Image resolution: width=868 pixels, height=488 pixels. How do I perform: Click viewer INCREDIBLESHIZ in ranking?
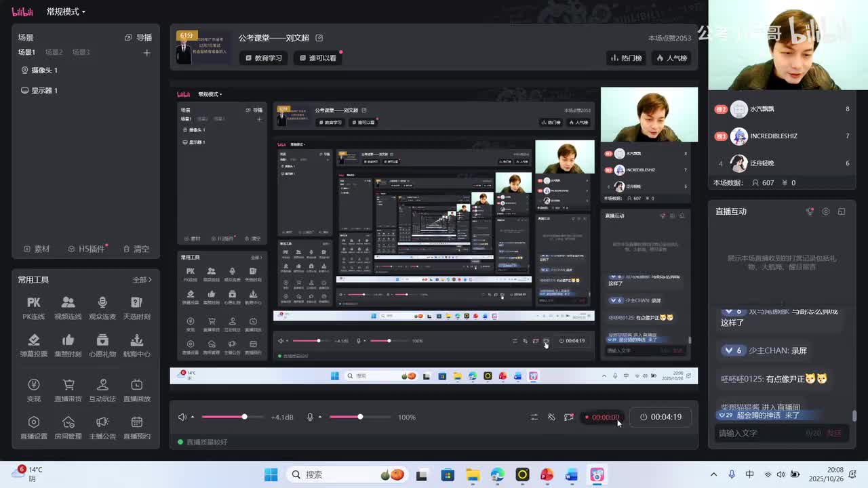click(x=782, y=136)
